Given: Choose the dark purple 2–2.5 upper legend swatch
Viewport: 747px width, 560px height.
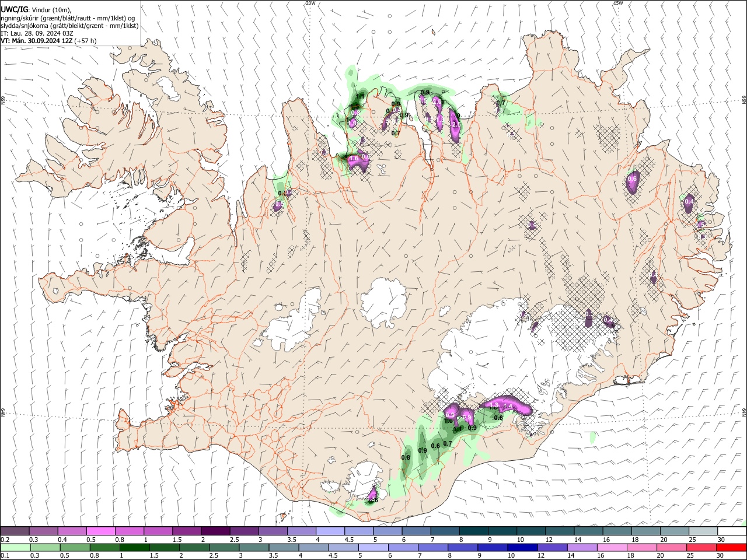Looking at the screenshot, I should pos(216,531).
